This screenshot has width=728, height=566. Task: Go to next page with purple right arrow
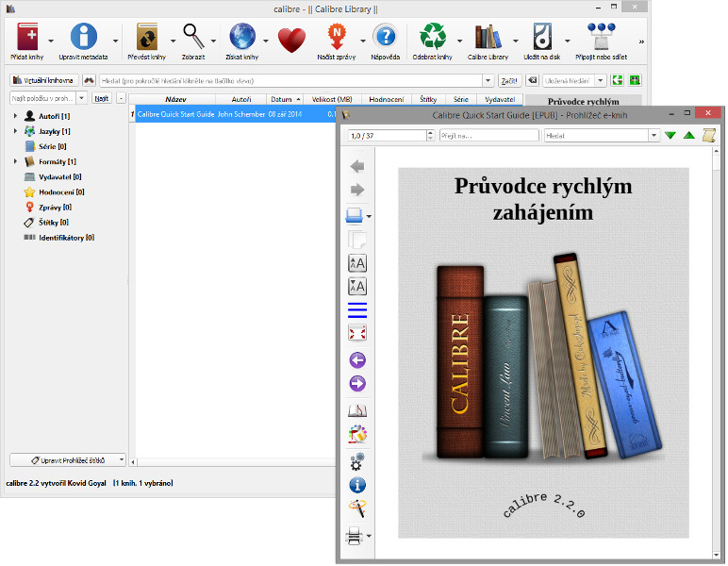pyautogui.click(x=357, y=384)
